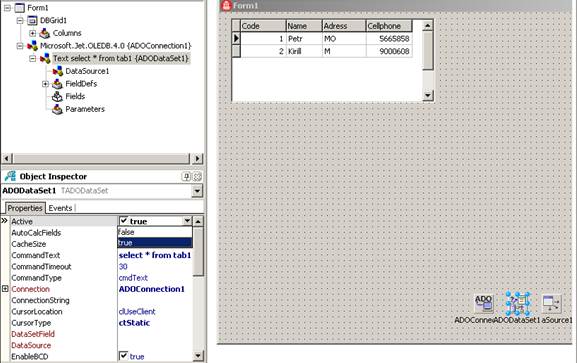Click the Name column header
This screenshot has height=363, width=577.
[304, 26]
